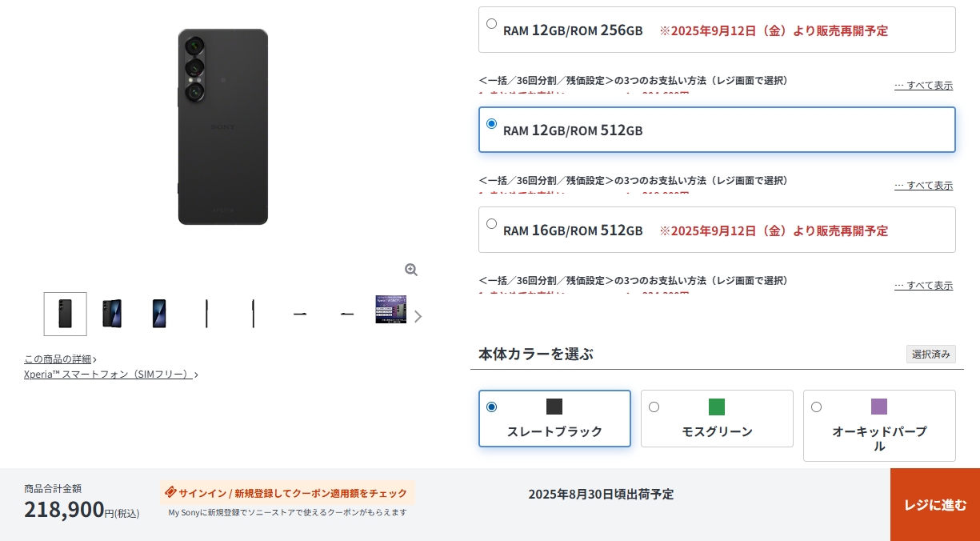Image resolution: width=980 pixels, height=541 pixels.
Task: Expand すべて表示 under the 16GB/512GB option
Action: pos(924,286)
